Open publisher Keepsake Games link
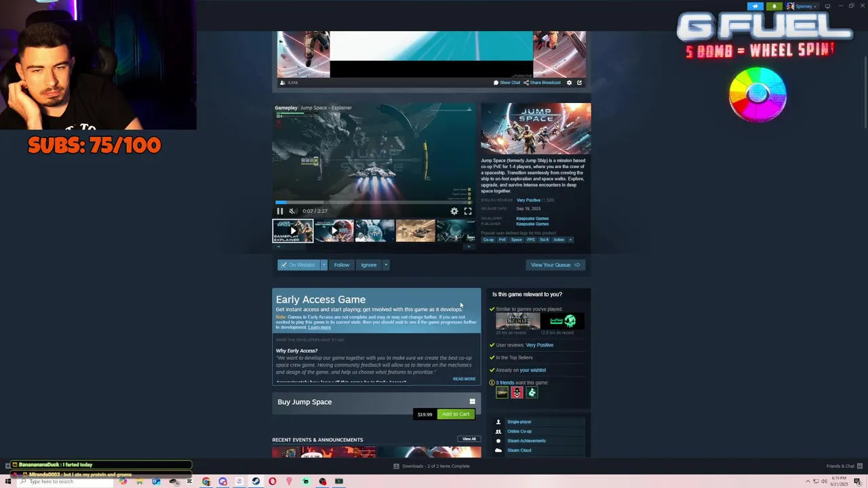The width and height of the screenshot is (868, 488). click(x=532, y=224)
